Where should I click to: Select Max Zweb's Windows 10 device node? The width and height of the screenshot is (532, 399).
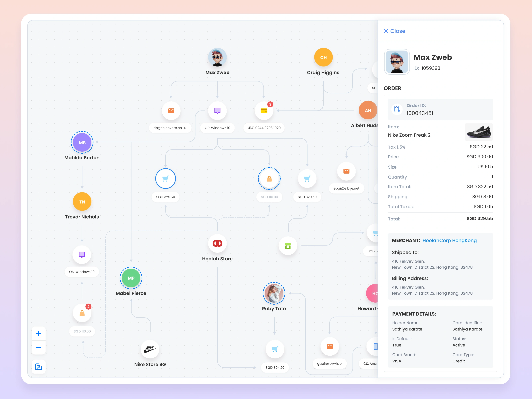click(217, 111)
